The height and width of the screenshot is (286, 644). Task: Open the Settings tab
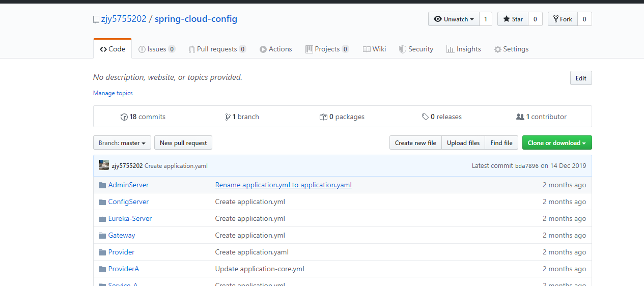click(x=511, y=49)
